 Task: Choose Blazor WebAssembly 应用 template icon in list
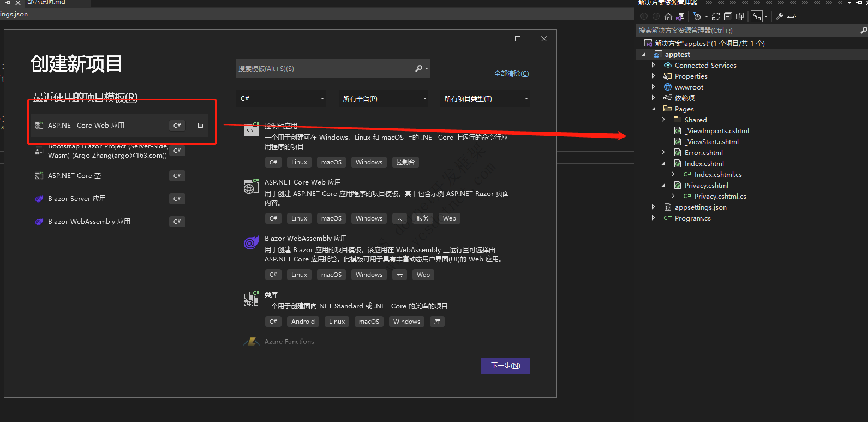[252, 242]
